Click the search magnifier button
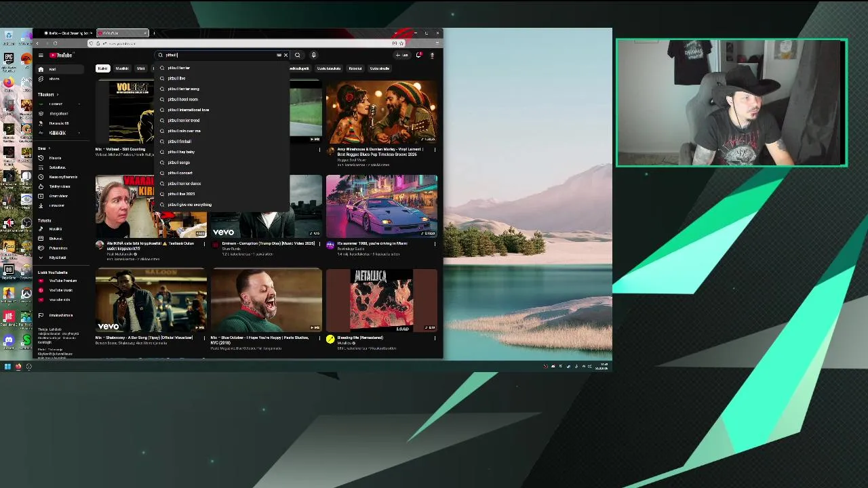868x488 pixels. (297, 55)
